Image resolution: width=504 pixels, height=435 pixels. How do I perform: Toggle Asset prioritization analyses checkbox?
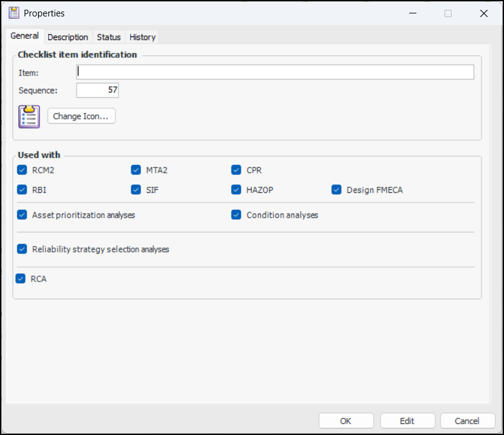pos(22,215)
